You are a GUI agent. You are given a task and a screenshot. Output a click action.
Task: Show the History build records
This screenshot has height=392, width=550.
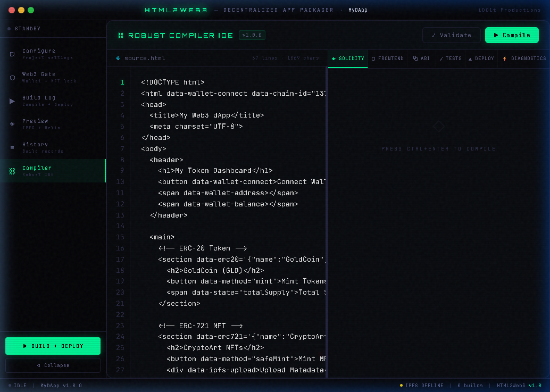tap(53, 148)
